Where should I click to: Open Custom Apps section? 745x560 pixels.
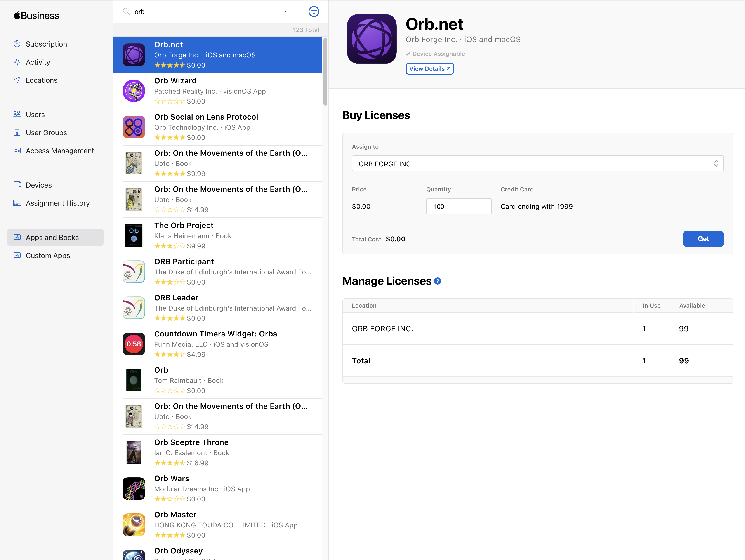click(x=47, y=256)
